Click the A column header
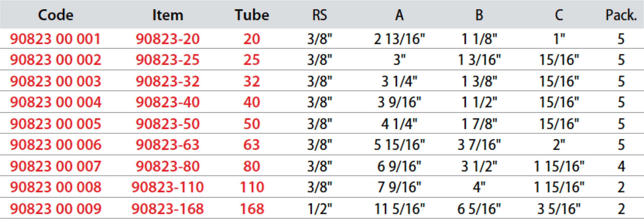The image size is (644, 221). [399, 15]
